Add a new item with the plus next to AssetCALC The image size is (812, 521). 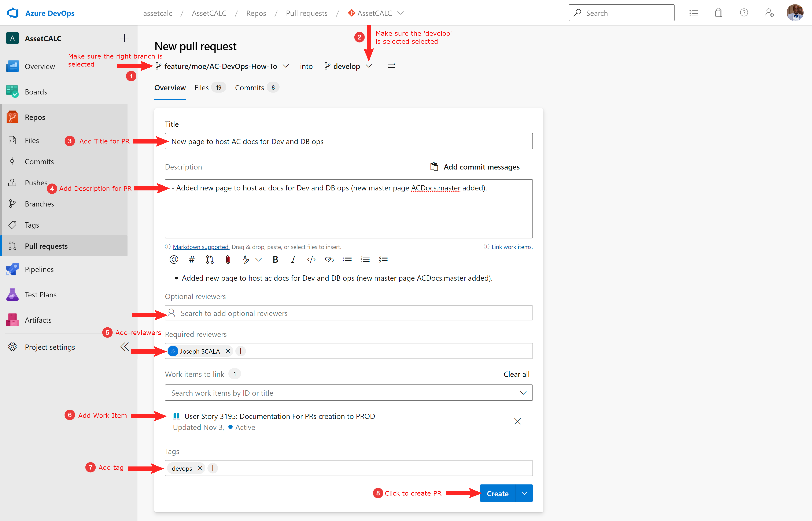(x=124, y=38)
